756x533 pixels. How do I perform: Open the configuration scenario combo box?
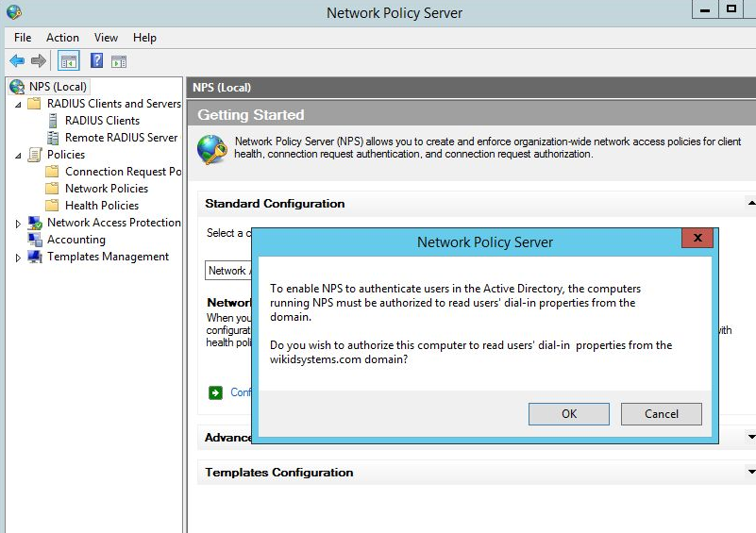click(x=228, y=271)
